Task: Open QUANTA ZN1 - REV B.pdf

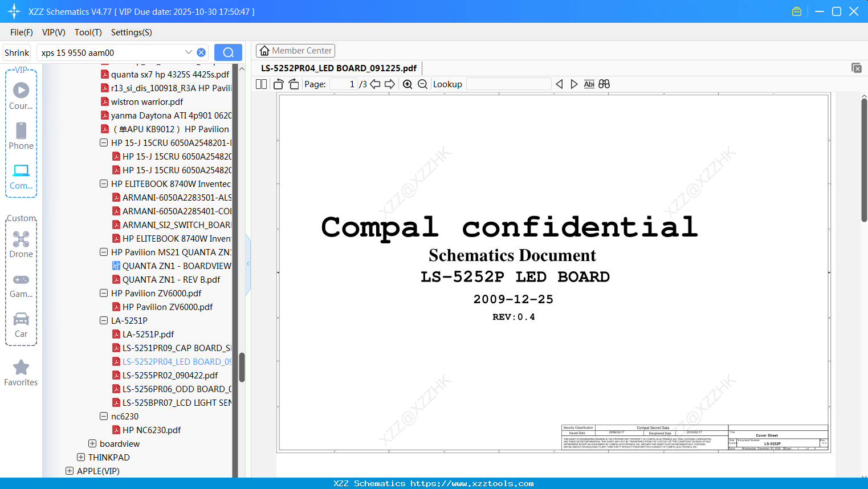Action: (x=171, y=279)
